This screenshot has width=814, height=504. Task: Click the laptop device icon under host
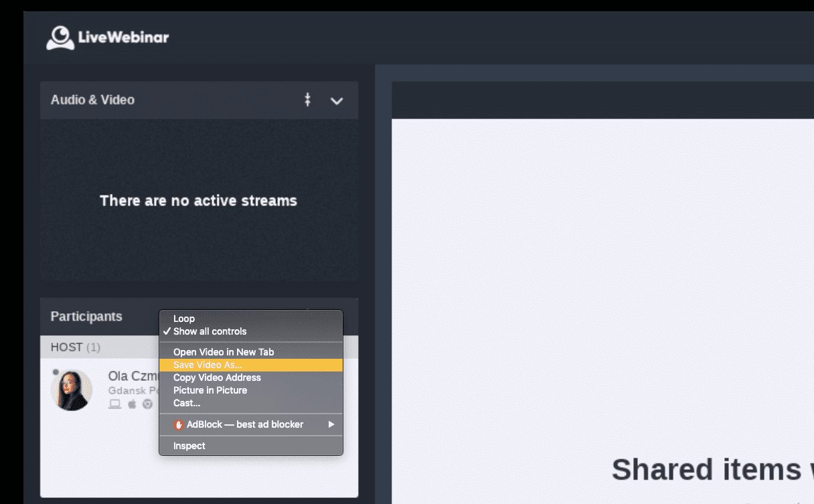pos(115,404)
